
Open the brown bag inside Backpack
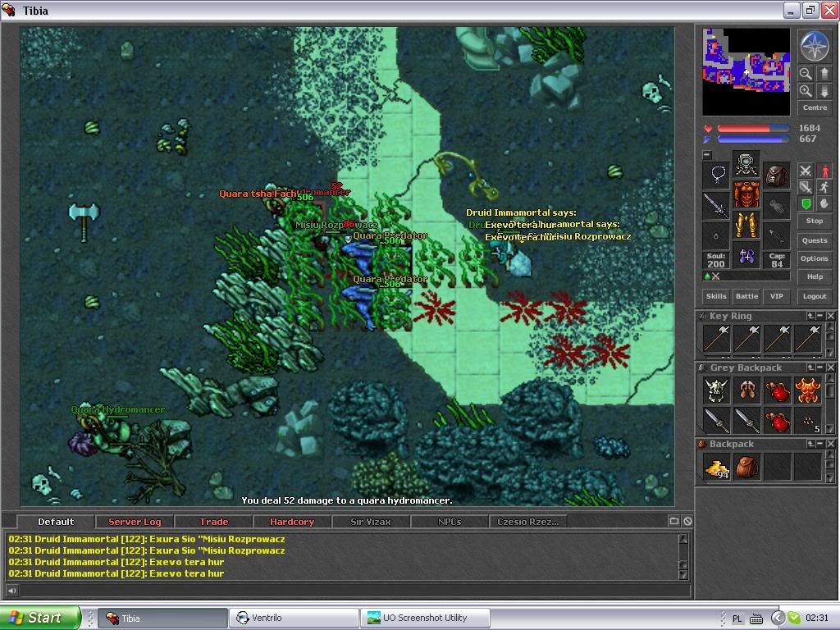(746, 467)
